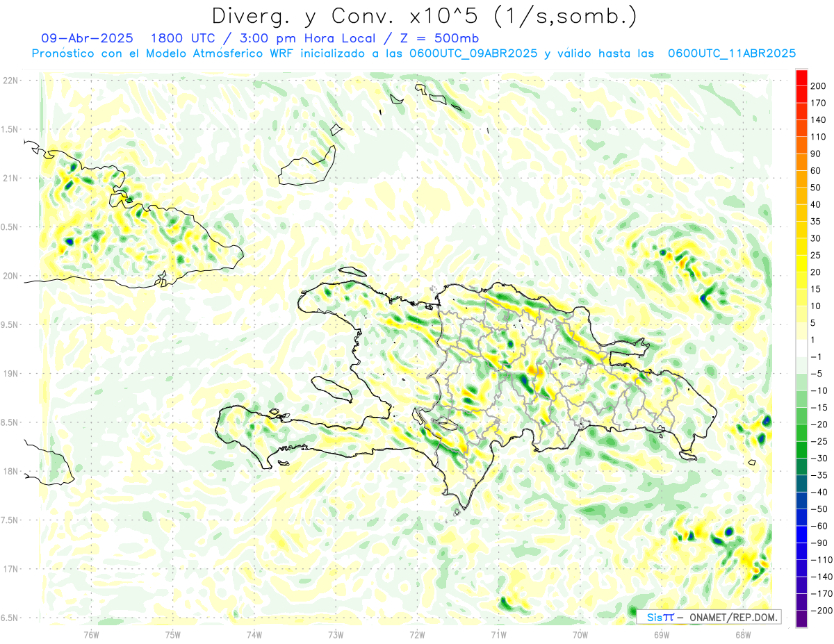Click the "75W" longitude label
The height and width of the screenshot is (644, 834).
(x=173, y=634)
